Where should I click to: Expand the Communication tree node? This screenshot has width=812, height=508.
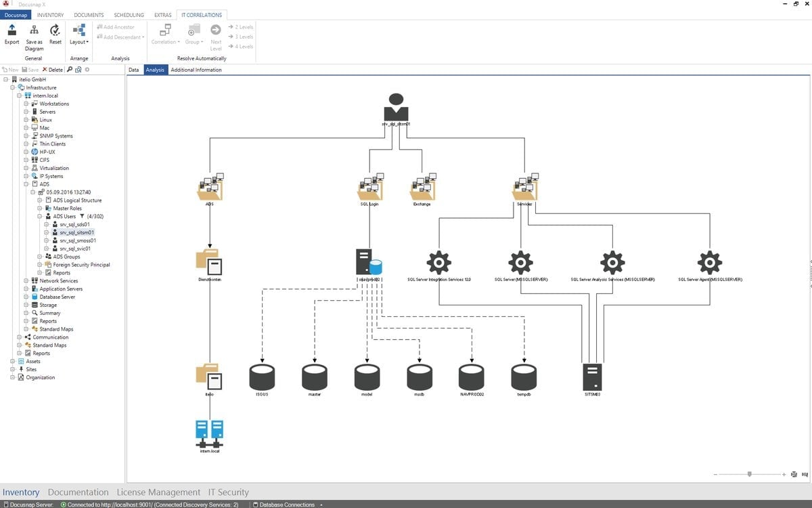19,337
